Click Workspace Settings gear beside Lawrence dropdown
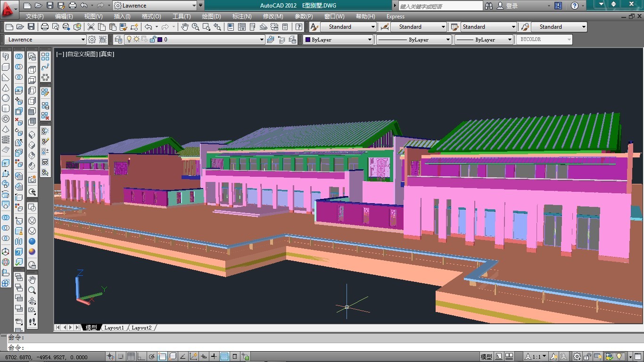The width and height of the screenshot is (644, 362). [92, 40]
